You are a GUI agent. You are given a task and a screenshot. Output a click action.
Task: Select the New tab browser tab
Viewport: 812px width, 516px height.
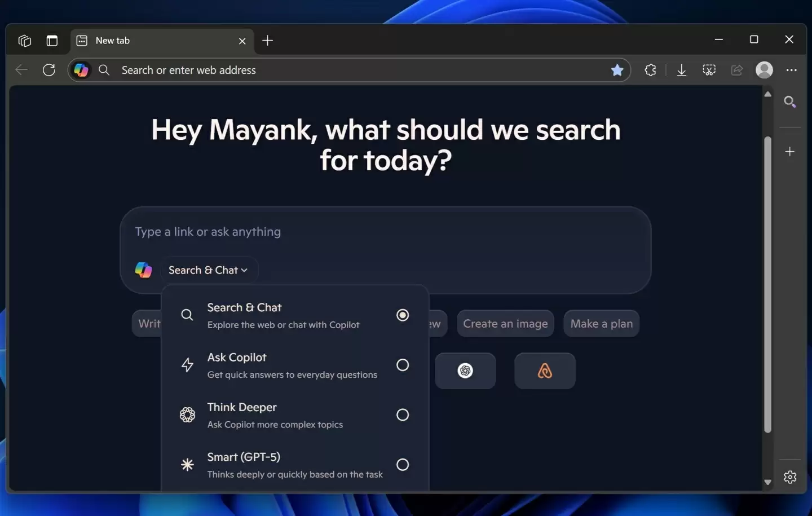point(158,41)
